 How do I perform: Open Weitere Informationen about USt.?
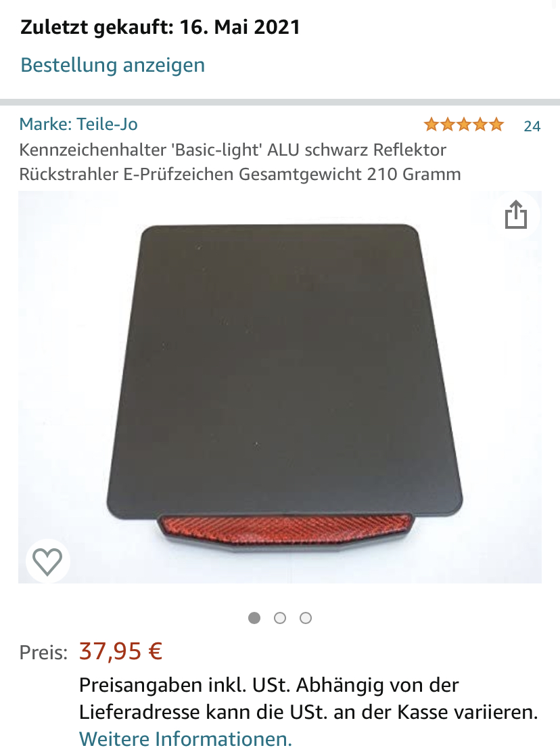coord(185,738)
